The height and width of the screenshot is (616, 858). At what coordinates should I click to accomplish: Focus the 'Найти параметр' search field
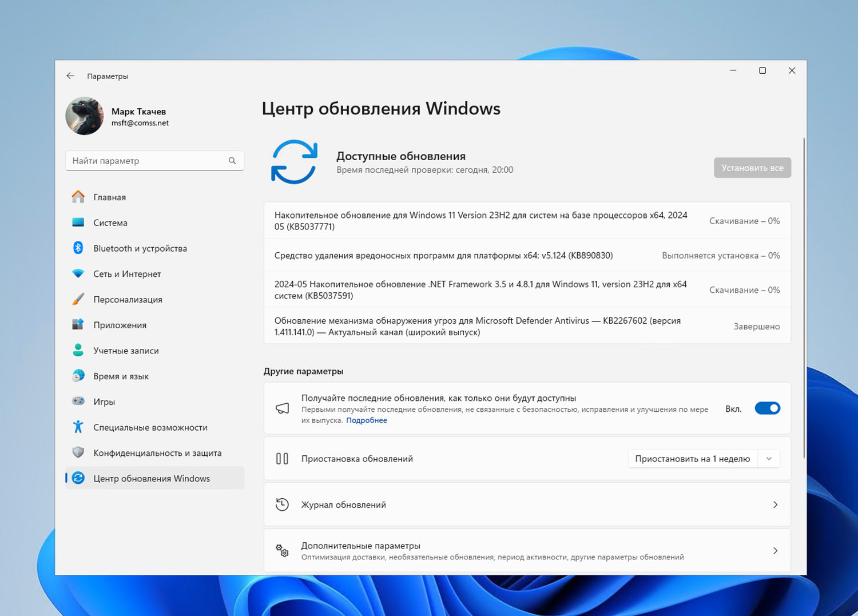point(154,161)
